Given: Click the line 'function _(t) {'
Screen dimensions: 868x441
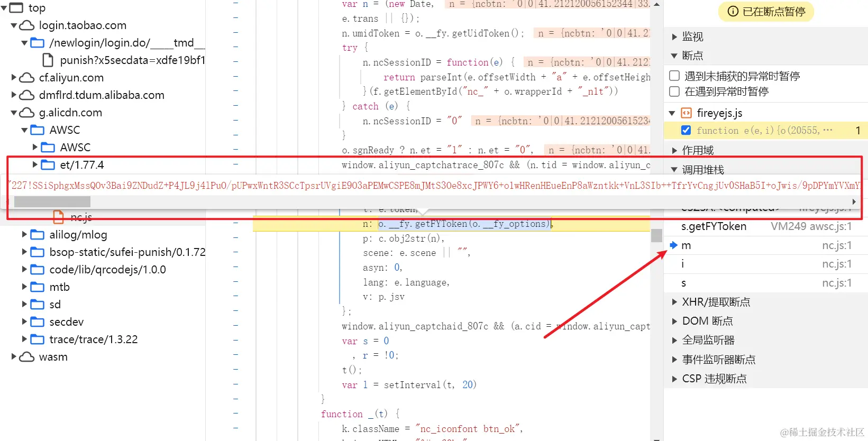Looking at the screenshot, I should point(361,414).
